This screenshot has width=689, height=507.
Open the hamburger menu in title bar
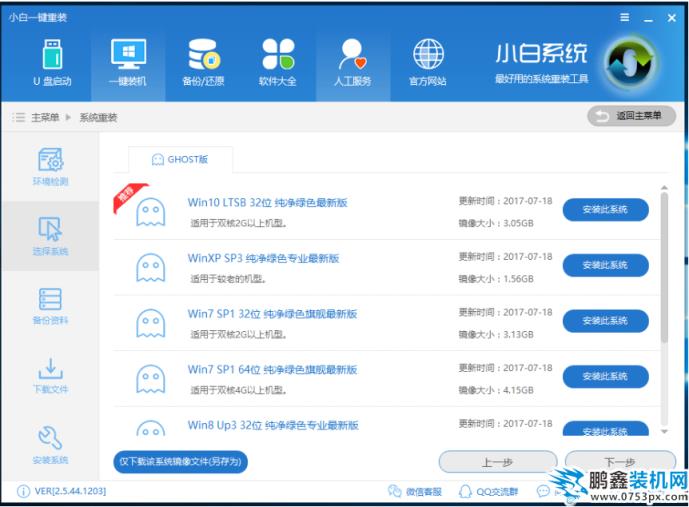(624, 18)
